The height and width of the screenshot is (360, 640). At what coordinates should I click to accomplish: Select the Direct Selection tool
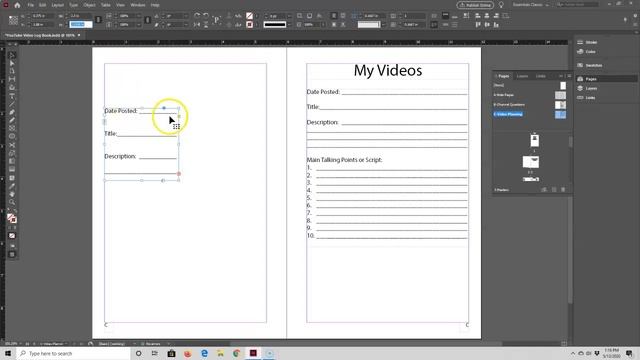12,63
